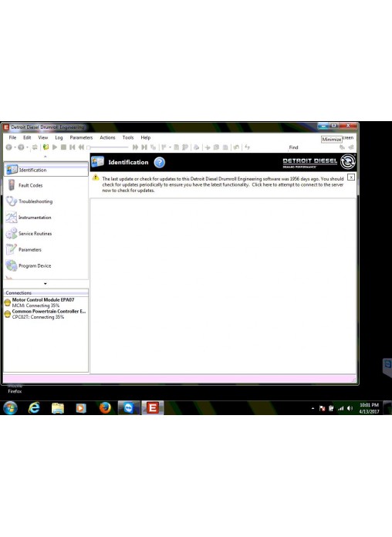The width and height of the screenshot is (392, 537).
Task: Select Identification in the side panel
Action: coord(46,170)
